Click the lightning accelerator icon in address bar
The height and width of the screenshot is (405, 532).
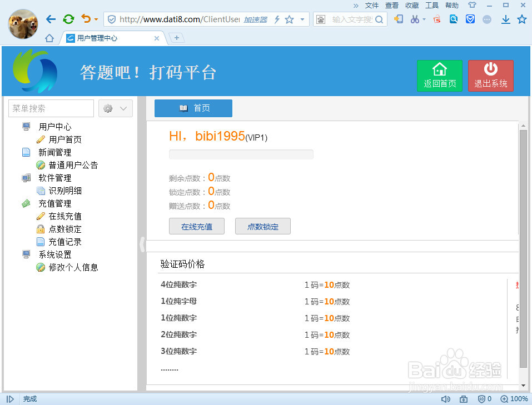point(277,18)
